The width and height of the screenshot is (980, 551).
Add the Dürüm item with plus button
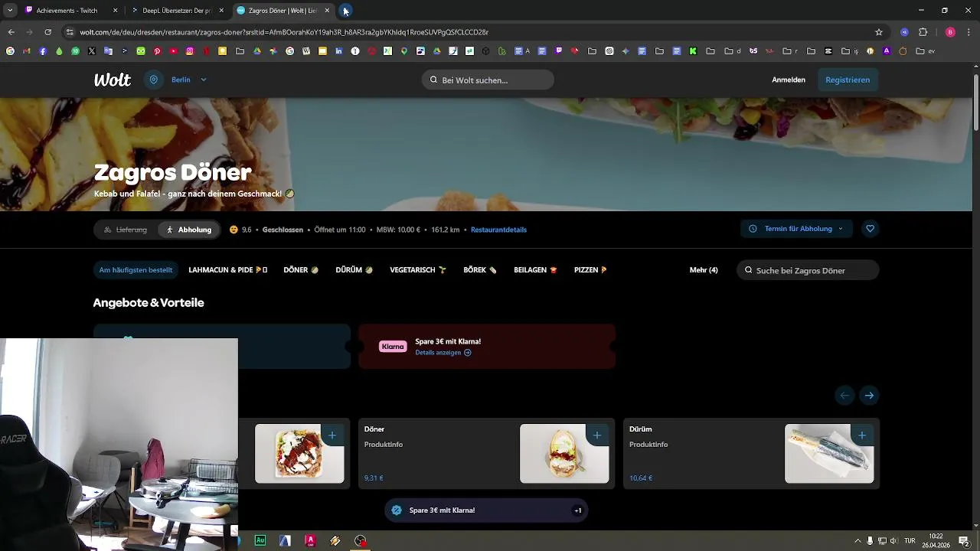click(x=862, y=435)
